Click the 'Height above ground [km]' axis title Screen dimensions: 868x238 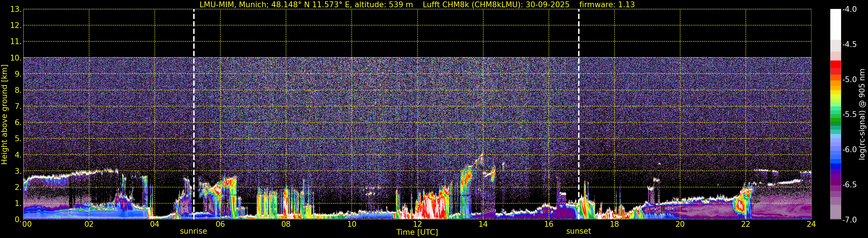pos(4,115)
